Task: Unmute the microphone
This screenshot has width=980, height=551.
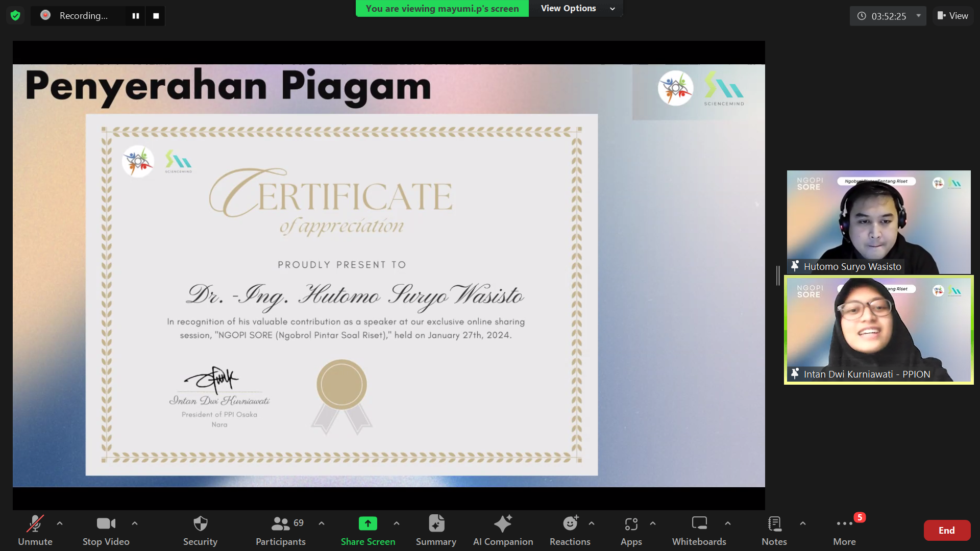Action: point(35,524)
